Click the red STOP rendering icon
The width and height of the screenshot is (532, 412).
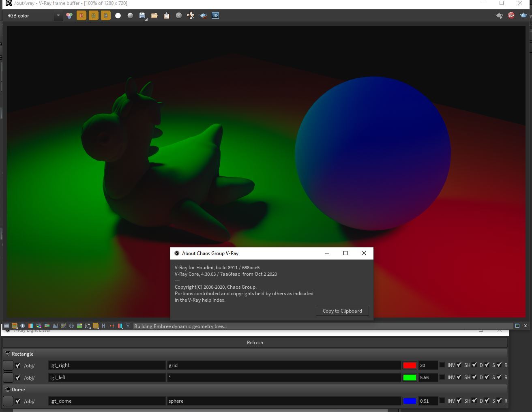tap(511, 15)
